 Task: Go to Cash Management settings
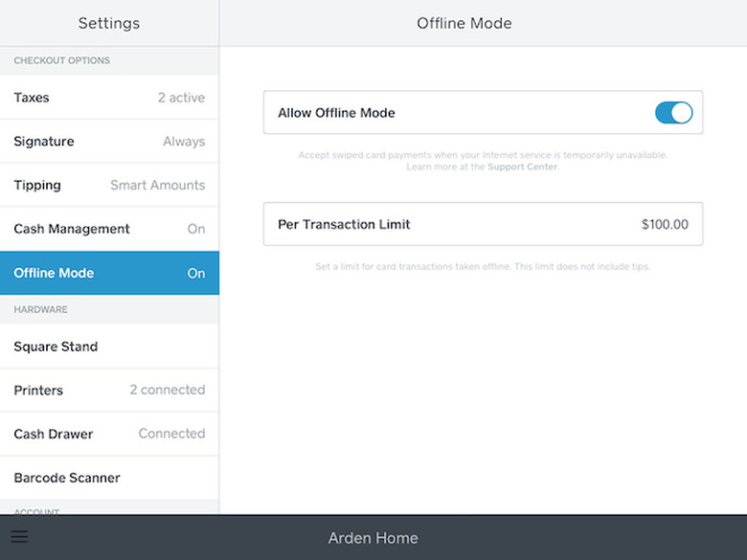[109, 229]
